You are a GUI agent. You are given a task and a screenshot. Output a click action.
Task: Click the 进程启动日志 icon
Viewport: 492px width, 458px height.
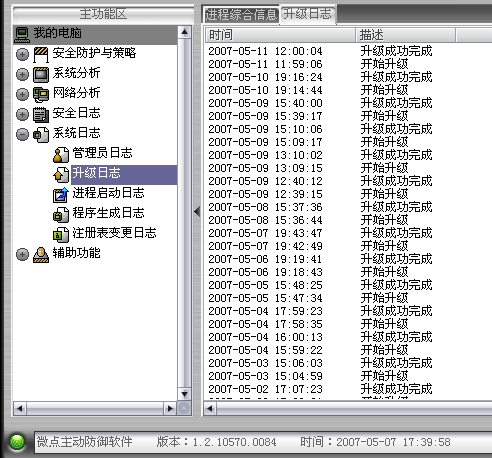(61, 194)
